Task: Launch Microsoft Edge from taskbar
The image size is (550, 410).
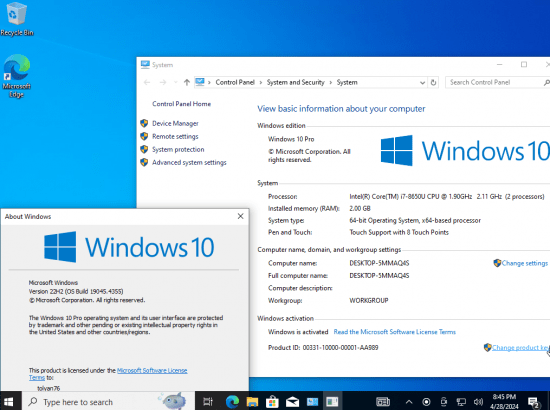Action: [x=232, y=402]
